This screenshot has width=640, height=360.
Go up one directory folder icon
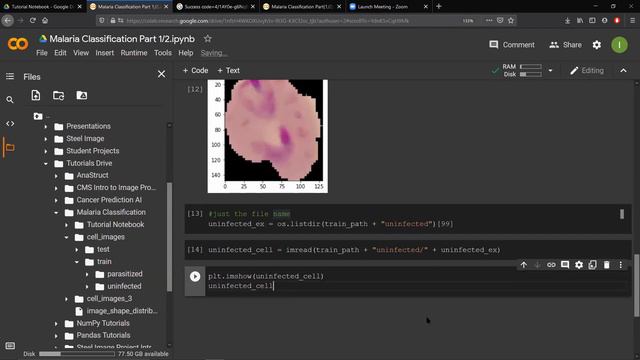pos(38,116)
